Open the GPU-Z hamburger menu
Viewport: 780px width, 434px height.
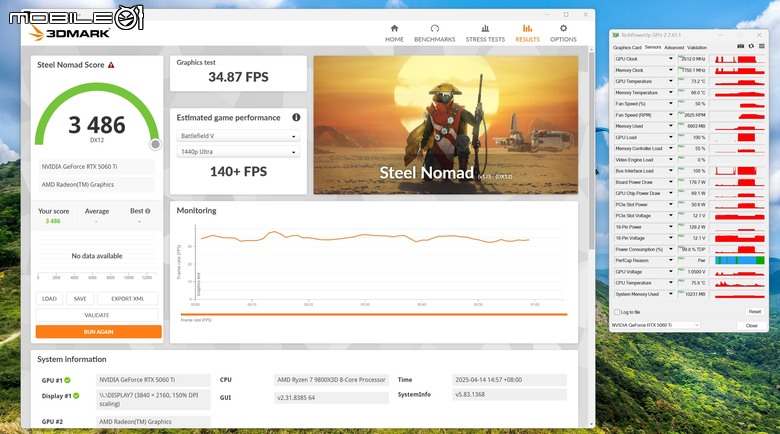(x=762, y=46)
